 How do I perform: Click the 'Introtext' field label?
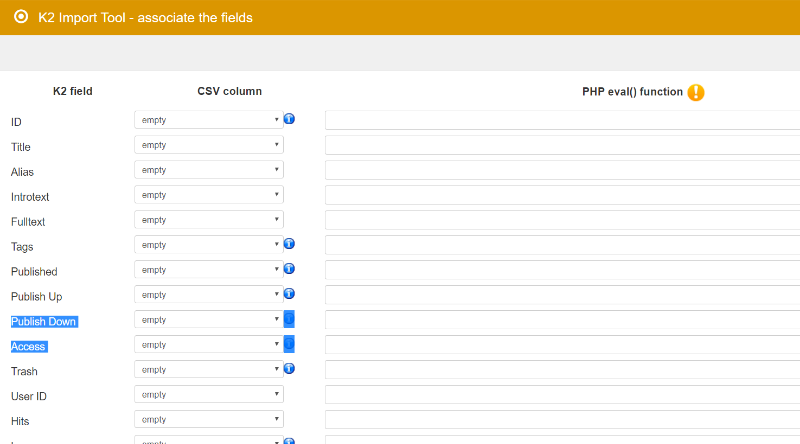coord(30,197)
